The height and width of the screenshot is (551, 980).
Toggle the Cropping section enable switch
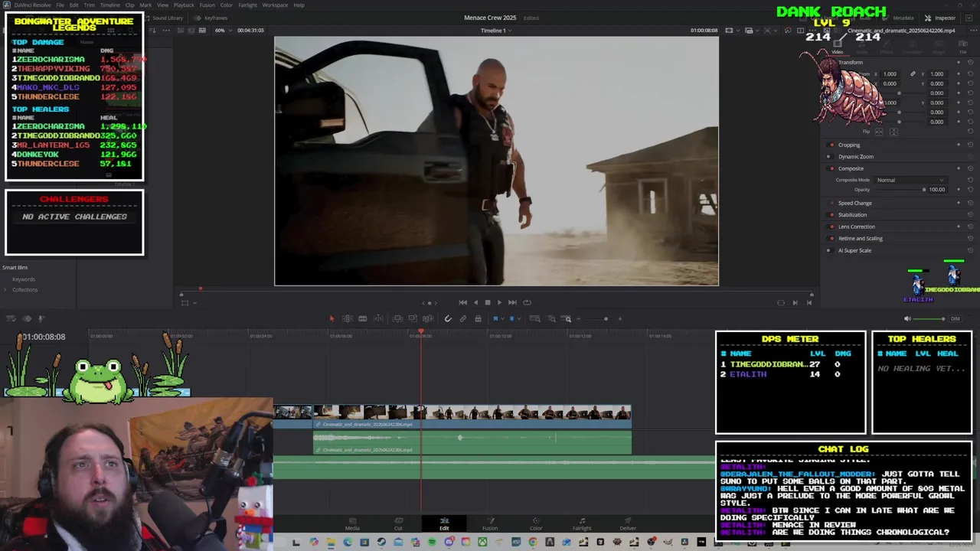click(831, 145)
